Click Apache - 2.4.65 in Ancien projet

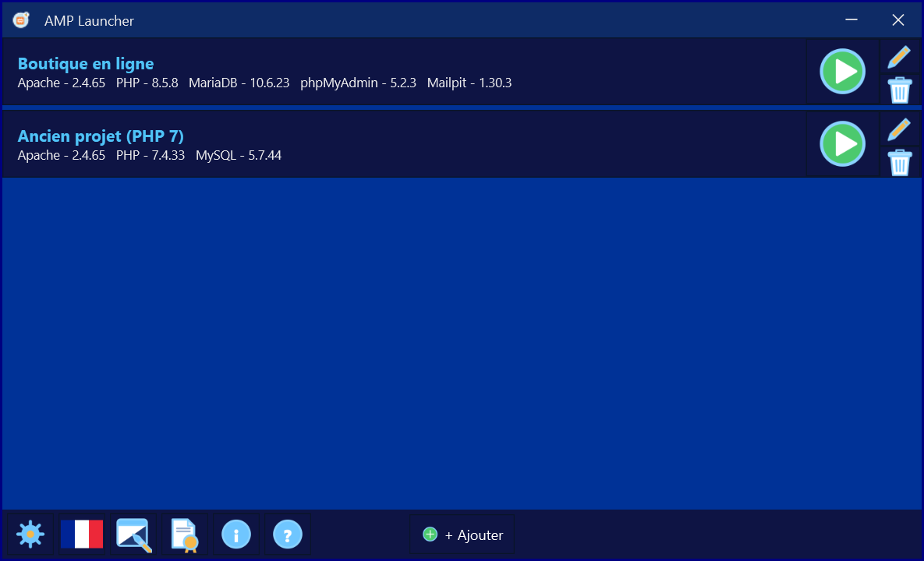tap(62, 155)
